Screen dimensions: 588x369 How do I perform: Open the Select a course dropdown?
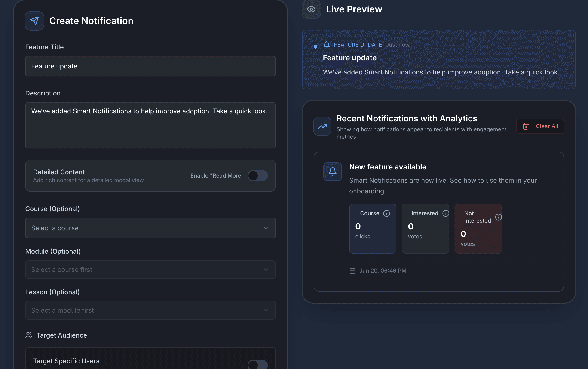point(150,228)
